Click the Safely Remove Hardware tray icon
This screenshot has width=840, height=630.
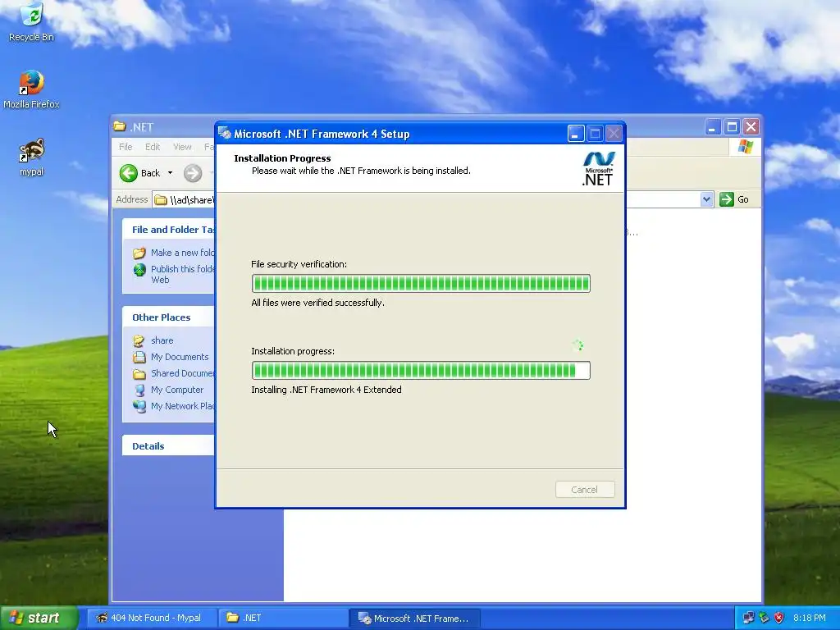pos(764,618)
